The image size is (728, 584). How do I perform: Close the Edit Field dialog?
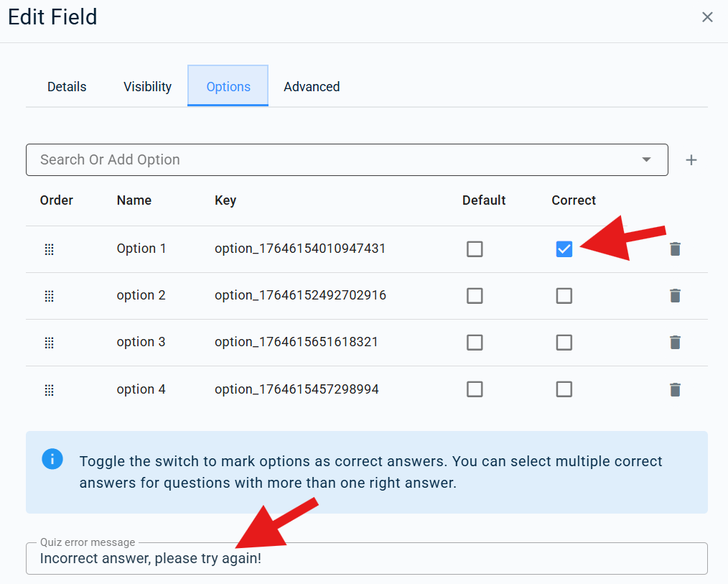707,17
